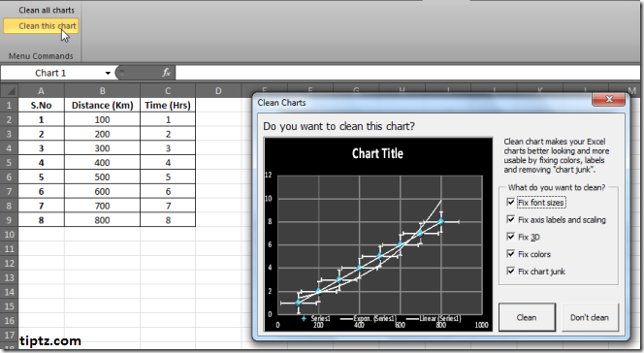Click cell with distance 700
Screen dimensions: 644x353
point(102,206)
